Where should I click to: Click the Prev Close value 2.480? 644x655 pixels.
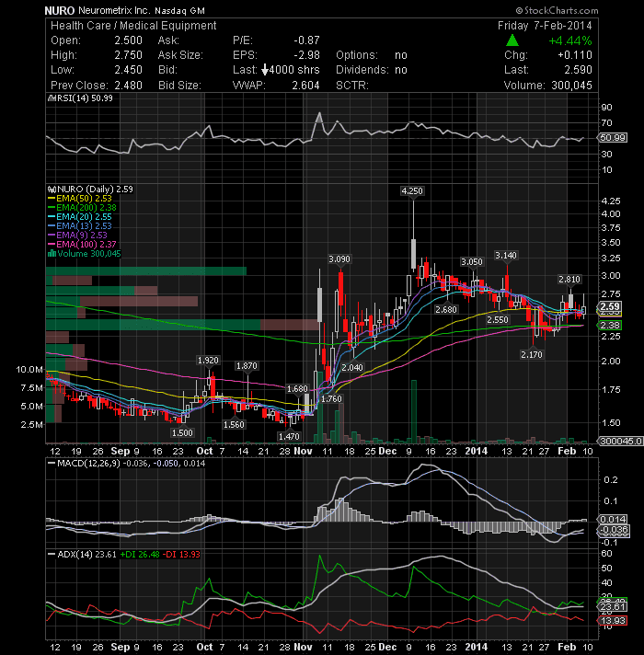coord(128,86)
